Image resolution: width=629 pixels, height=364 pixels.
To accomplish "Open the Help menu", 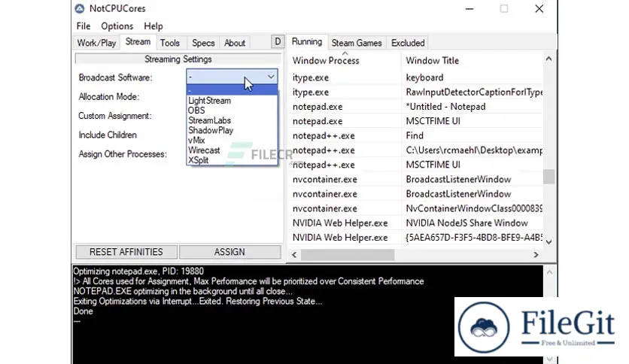I will tap(153, 26).
